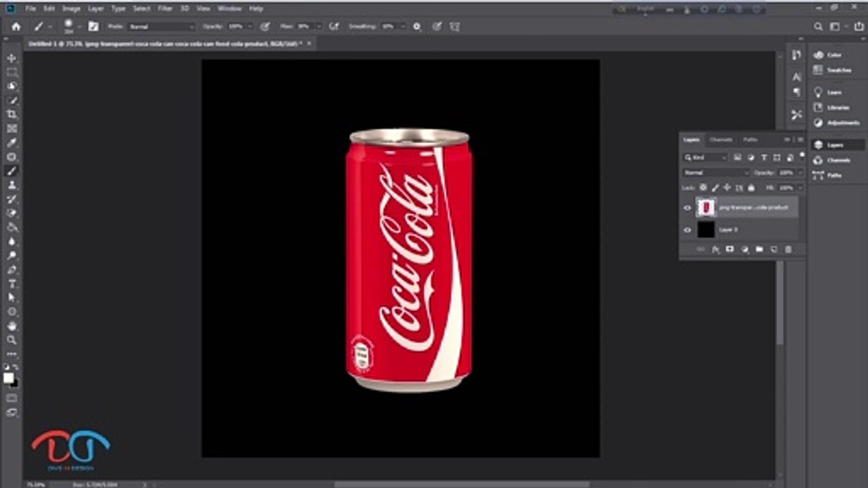The width and height of the screenshot is (868, 488).
Task: Click Paths in the collapsed panel dock
Action: point(828,176)
